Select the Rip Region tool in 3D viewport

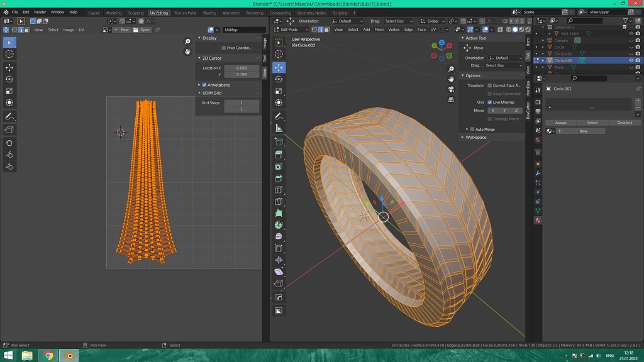point(279,283)
